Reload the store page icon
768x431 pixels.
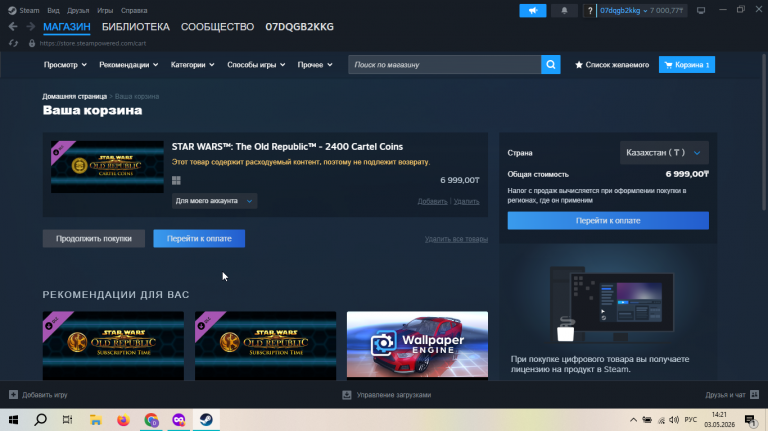point(13,43)
